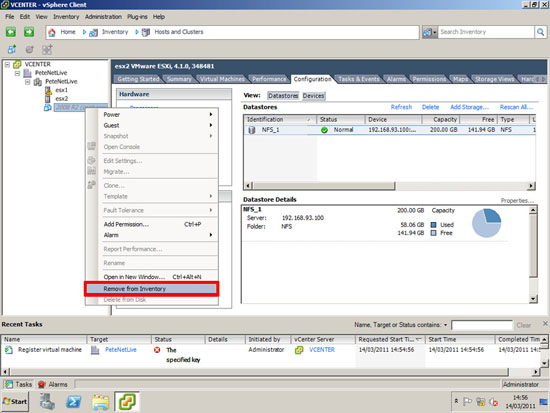The height and width of the screenshot is (413, 550).
Task: Open the Inventory menu
Action: [66, 16]
